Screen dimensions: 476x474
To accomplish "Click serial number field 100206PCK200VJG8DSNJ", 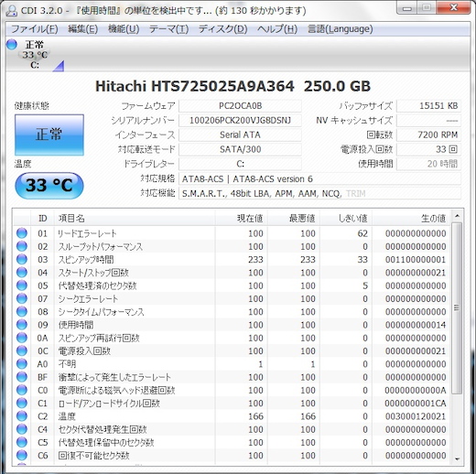I will pyautogui.click(x=240, y=121).
